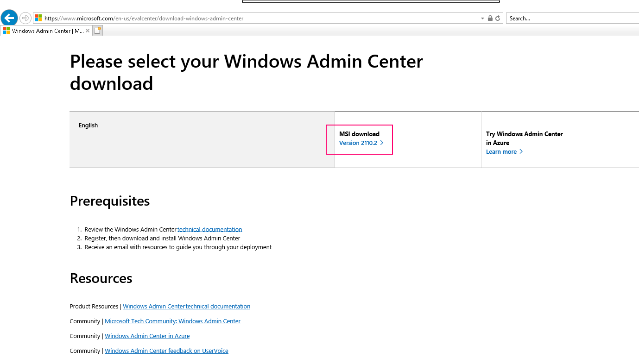Click the Version 2110.2 download link

(358, 143)
